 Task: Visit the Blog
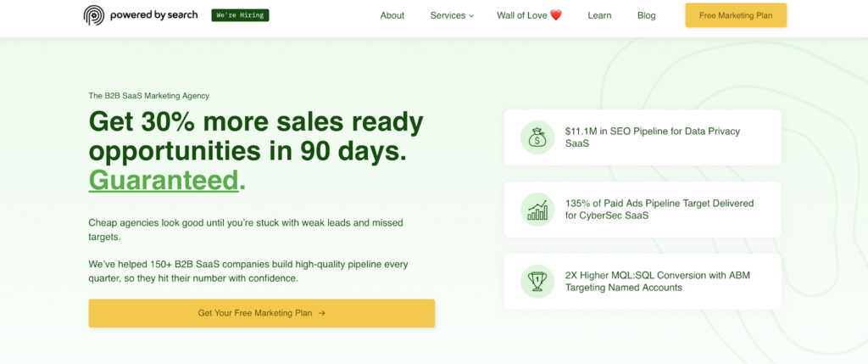[x=646, y=15]
